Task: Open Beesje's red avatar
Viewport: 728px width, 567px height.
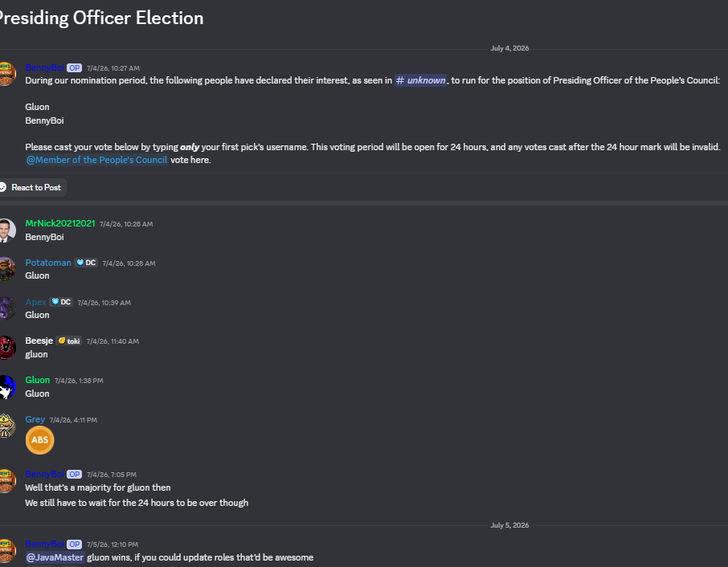Action: pyautogui.click(x=7, y=348)
